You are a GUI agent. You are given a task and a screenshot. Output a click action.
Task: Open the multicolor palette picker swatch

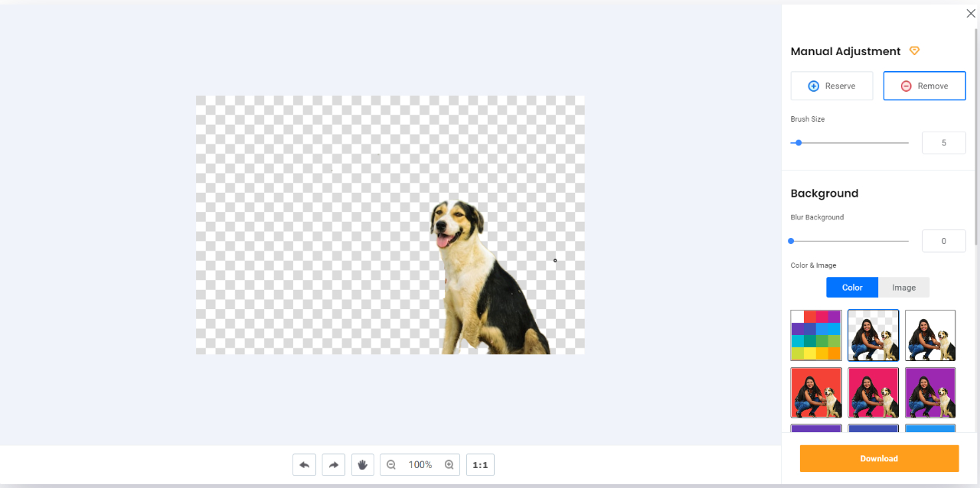click(x=816, y=335)
